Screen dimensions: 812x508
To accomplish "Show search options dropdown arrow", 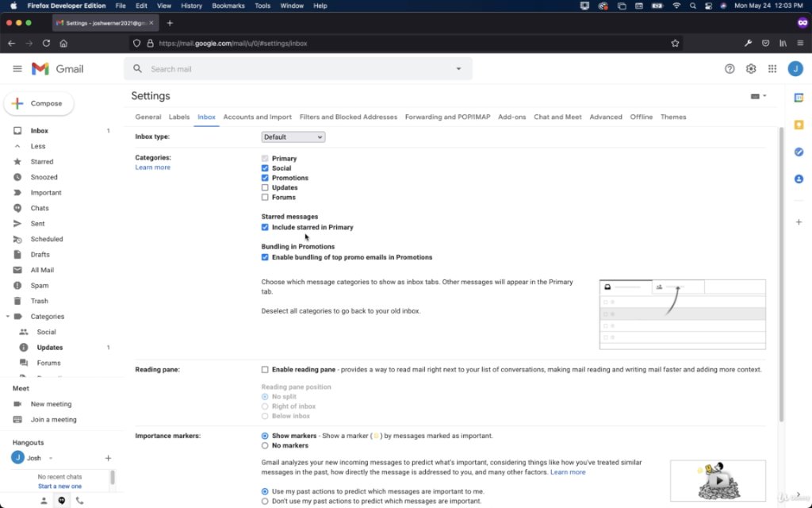I will (x=458, y=68).
